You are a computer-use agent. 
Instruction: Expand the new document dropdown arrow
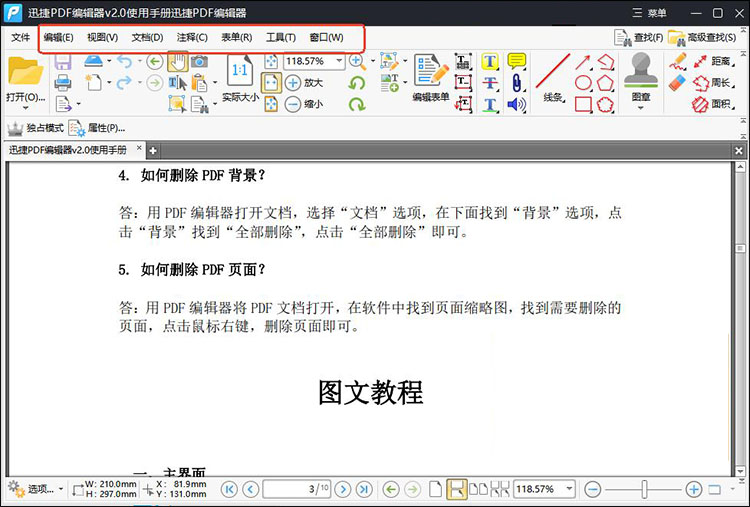[110, 83]
